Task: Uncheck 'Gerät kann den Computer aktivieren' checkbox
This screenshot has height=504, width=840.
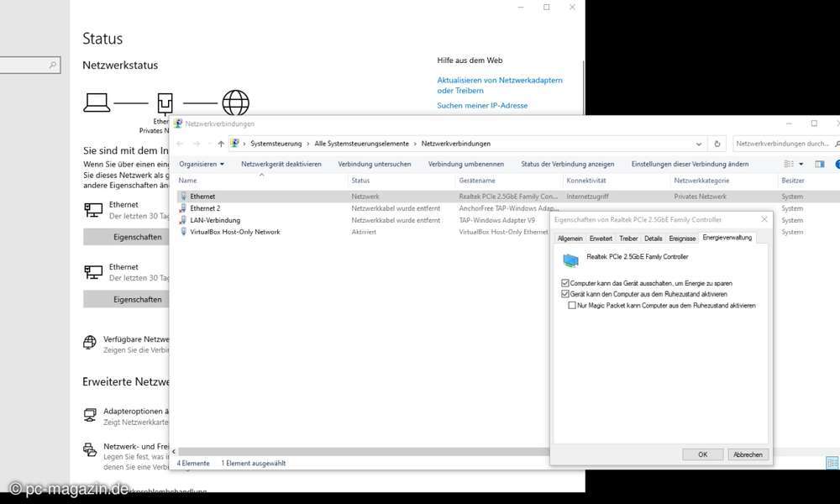Action: tap(564, 295)
